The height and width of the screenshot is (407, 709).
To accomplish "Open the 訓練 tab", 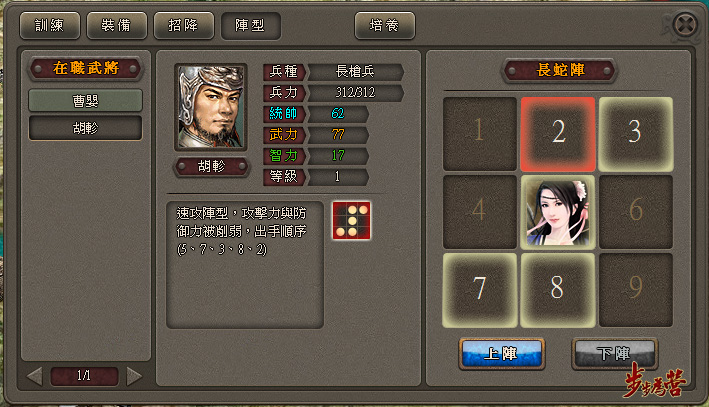I will click(50, 25).
